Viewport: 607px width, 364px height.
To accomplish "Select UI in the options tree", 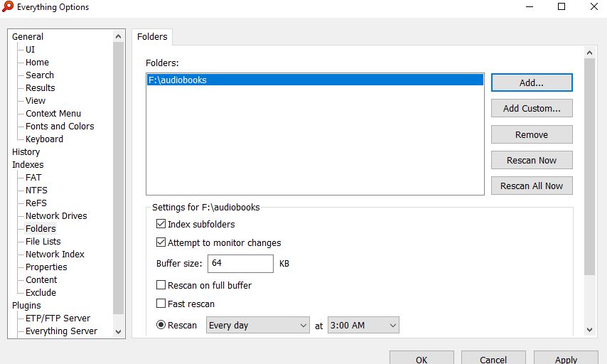I will click(x=30, y=50).
